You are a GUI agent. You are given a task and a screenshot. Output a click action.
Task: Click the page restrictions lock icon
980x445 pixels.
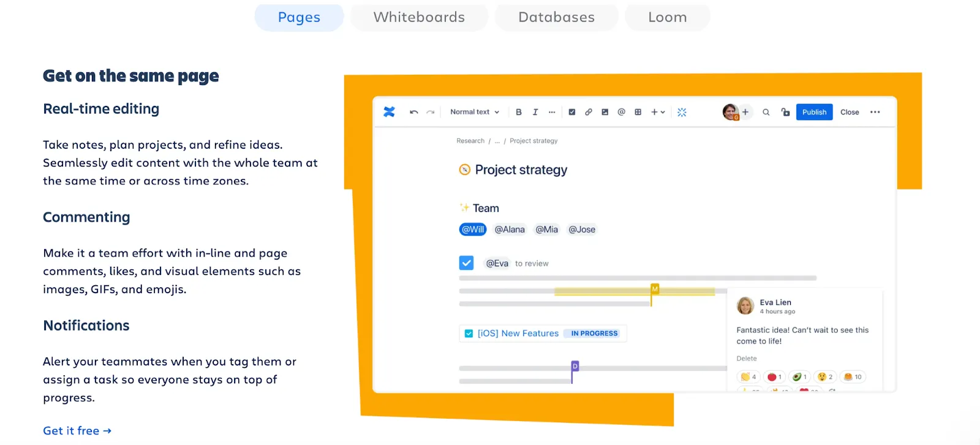pos(785,112)
